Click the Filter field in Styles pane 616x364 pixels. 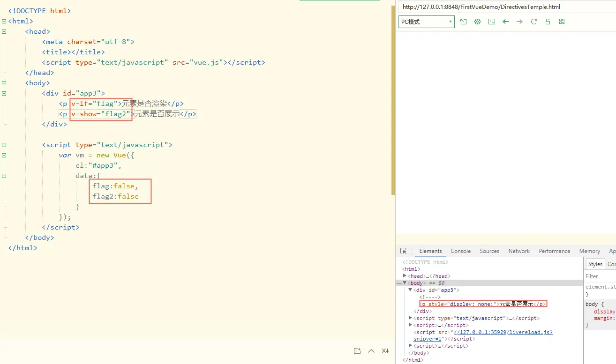[x=601, y=276]
